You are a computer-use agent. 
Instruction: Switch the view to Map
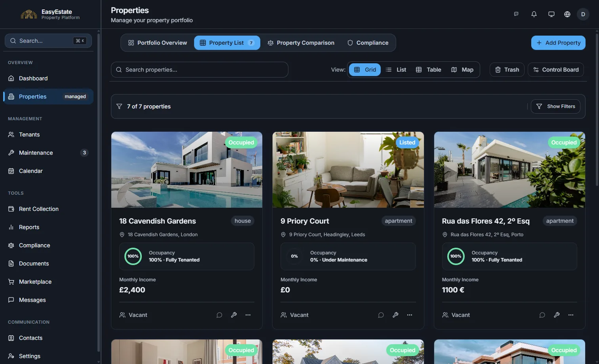(462, 70)
